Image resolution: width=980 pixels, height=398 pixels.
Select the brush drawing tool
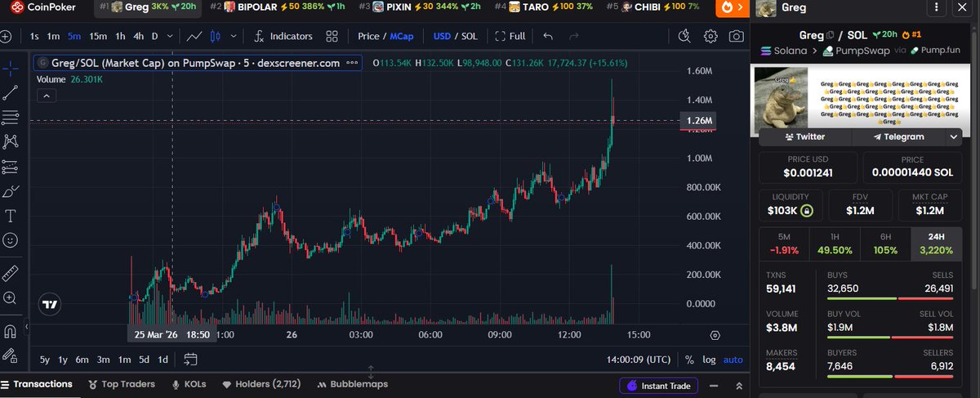click(x=11, y=192)
